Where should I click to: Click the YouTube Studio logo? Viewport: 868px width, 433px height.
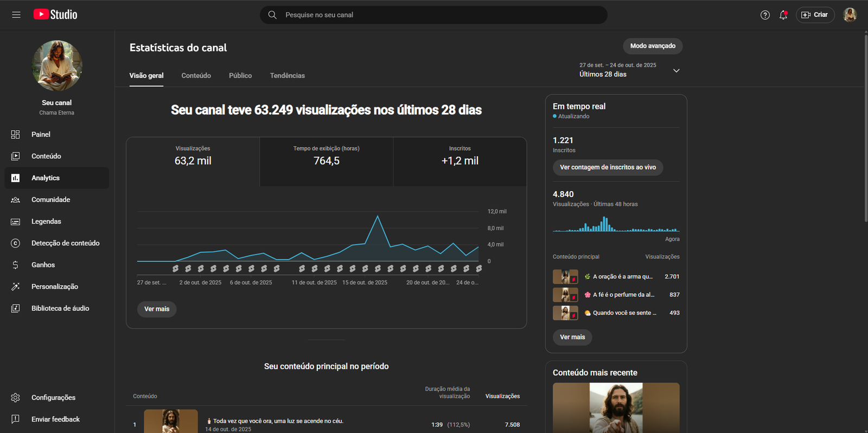pyautogui.click(x=55, y=15)
